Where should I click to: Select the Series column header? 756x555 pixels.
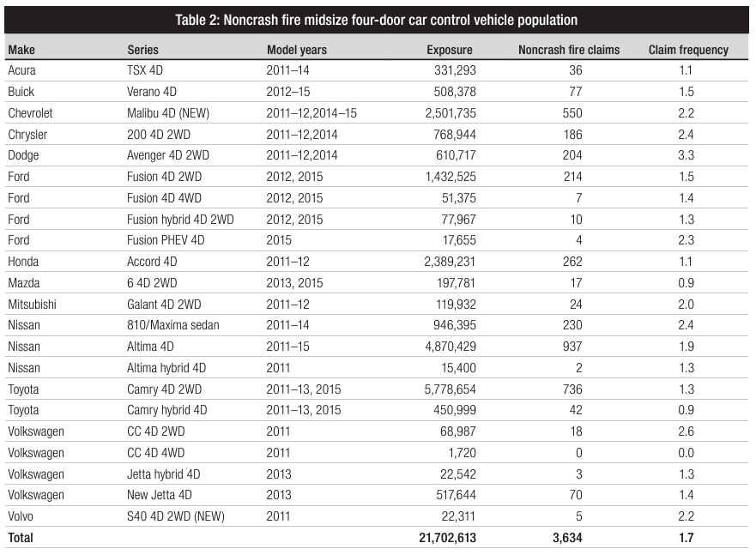tap(142, 50)
